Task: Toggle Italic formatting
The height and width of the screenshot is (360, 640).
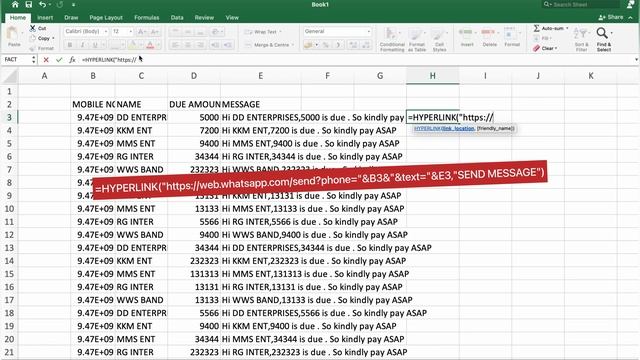Action: pyautogui.click(x=82, y=44)
